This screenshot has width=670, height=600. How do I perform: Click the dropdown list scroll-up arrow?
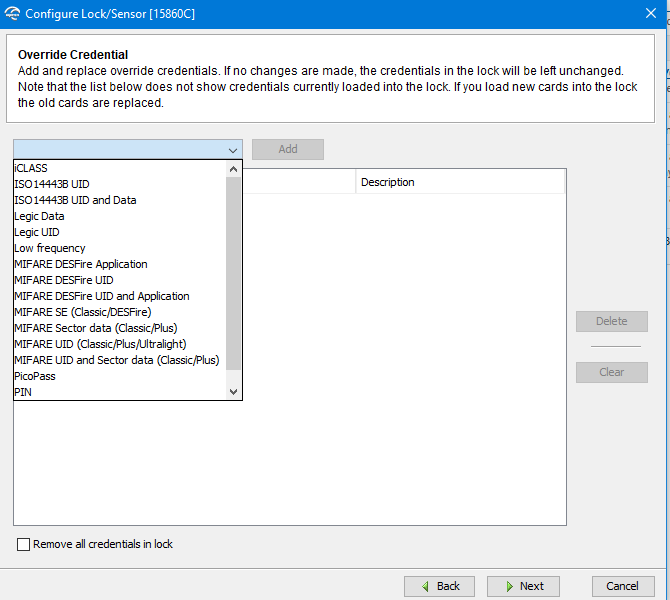coord(234,168)
